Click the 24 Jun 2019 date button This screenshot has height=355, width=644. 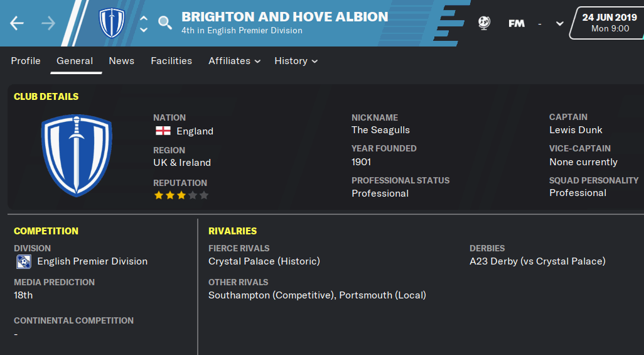(609, 23)
